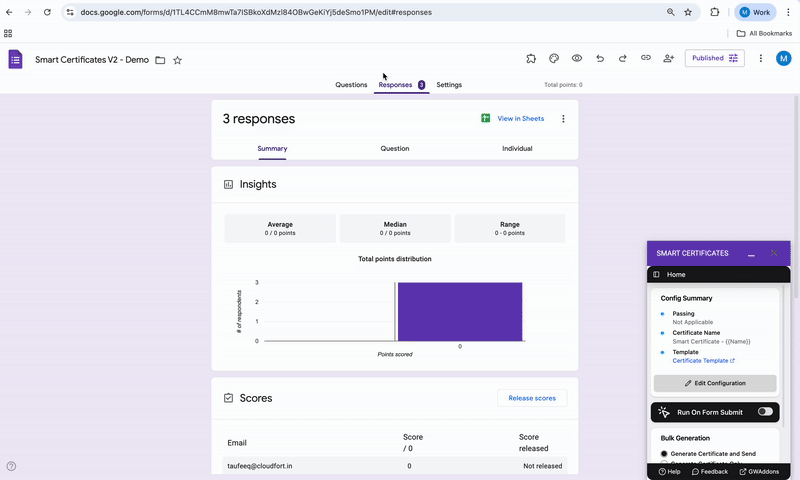
Task: Select Generate Certificate and Send radio
Action: pyautogui.click(x=664, y=453)
